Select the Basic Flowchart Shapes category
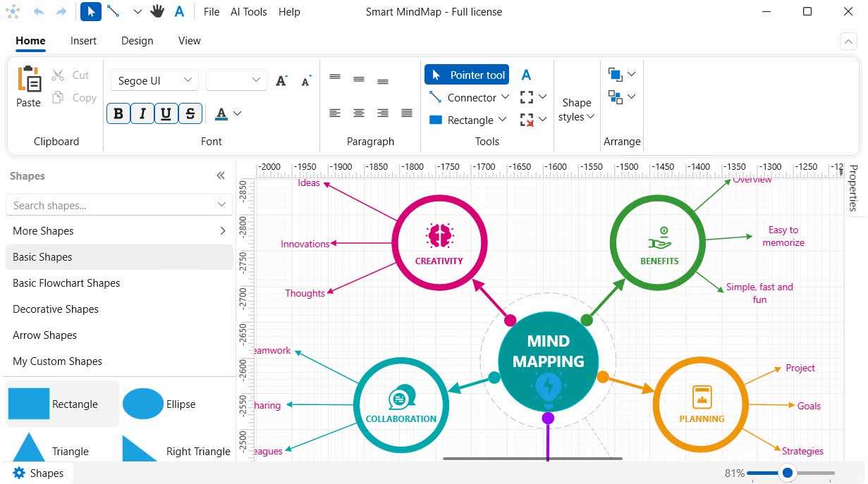 pos(66,283)
